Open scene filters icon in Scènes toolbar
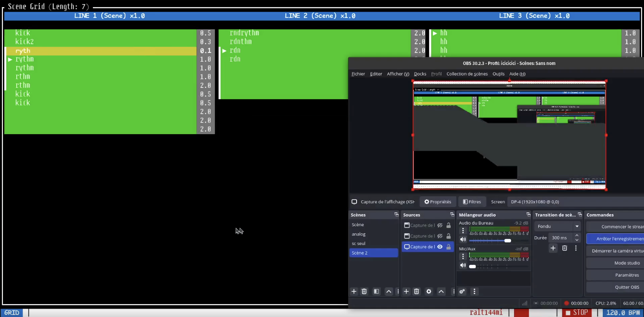Screen dimensions: 644x317 pyautogui.click(x=377, y=292)
